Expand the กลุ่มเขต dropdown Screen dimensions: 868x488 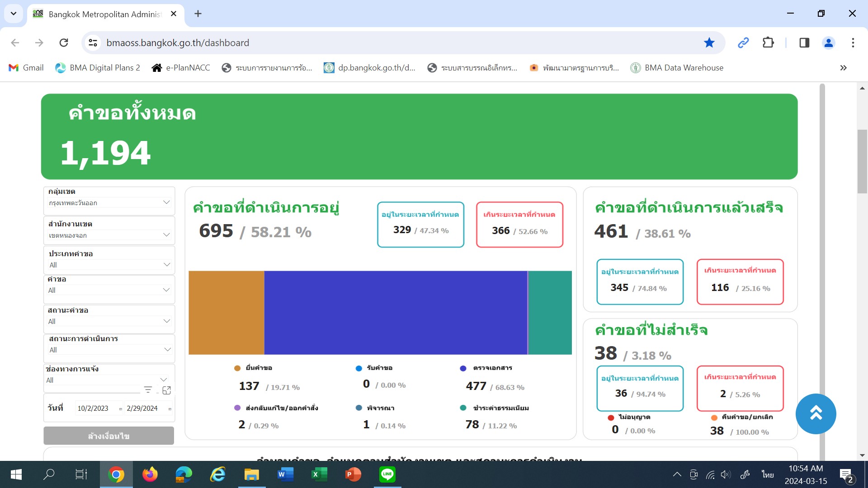(x=166, y=202)
